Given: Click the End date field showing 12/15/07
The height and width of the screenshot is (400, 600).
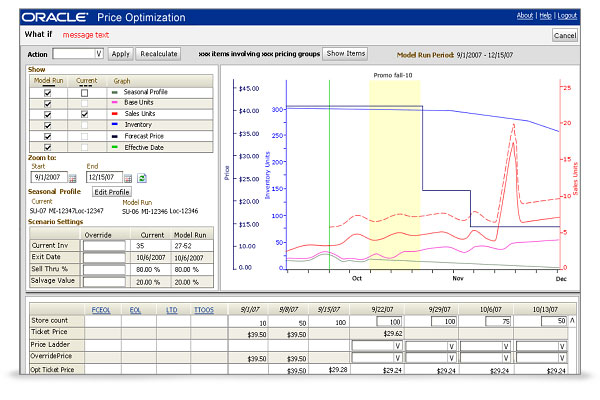Looking at the screenshot, I should point(104,177).
